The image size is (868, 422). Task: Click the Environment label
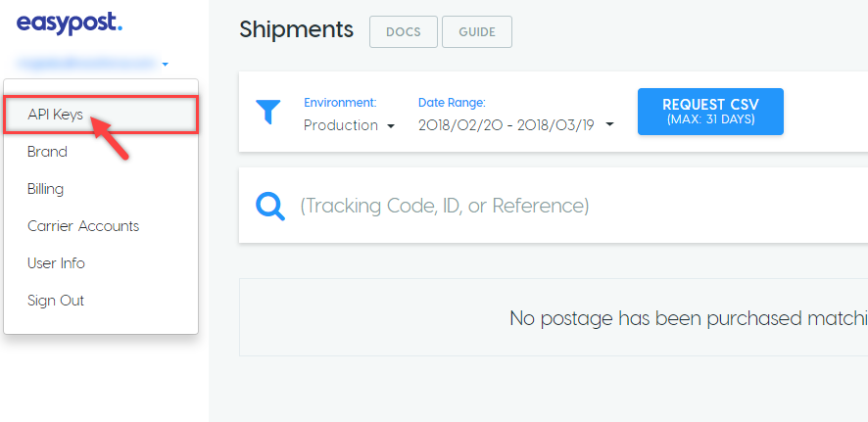point(340,103)
